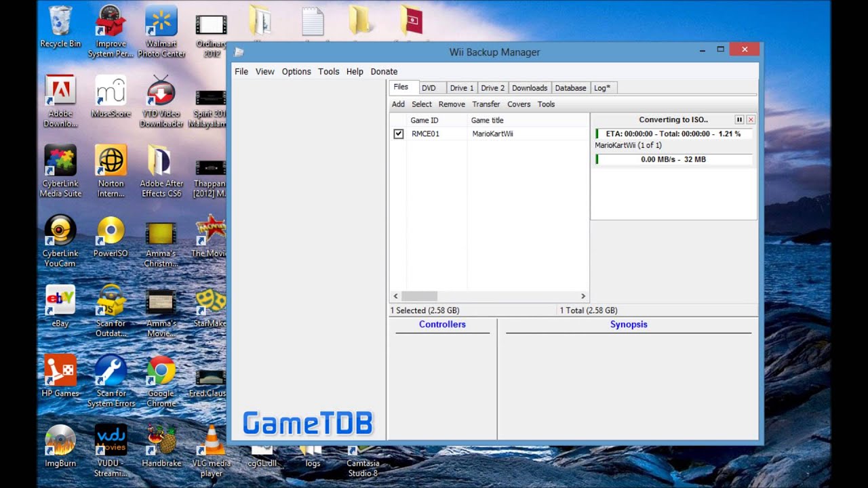Screen dimensions: 868x488
Task: Click the ETA total progress bar
Action: tap(673, 134)
